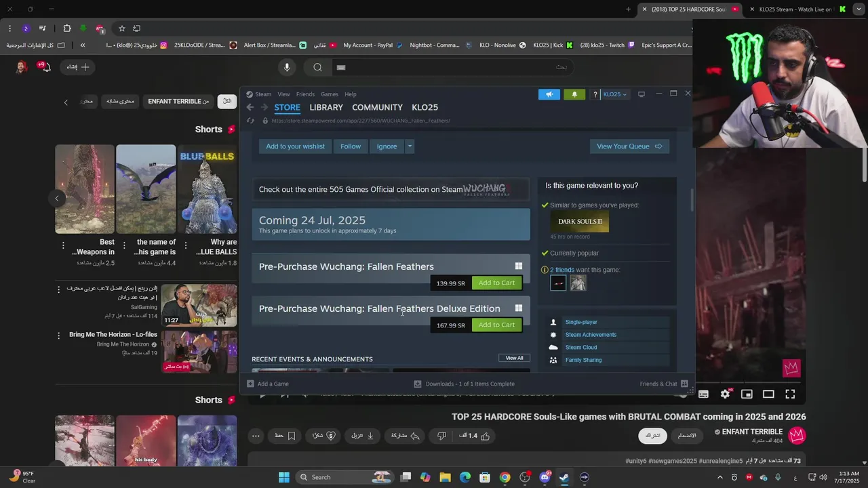Screen dimensions: 868x488
Task: Click the YouTube search magnifier button
Action: [317, 67]
